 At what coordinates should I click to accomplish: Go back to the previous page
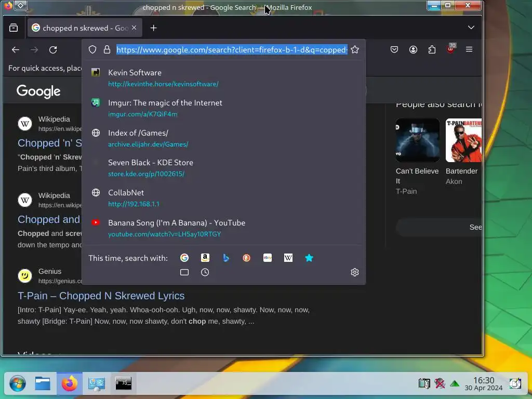point(16,50)
